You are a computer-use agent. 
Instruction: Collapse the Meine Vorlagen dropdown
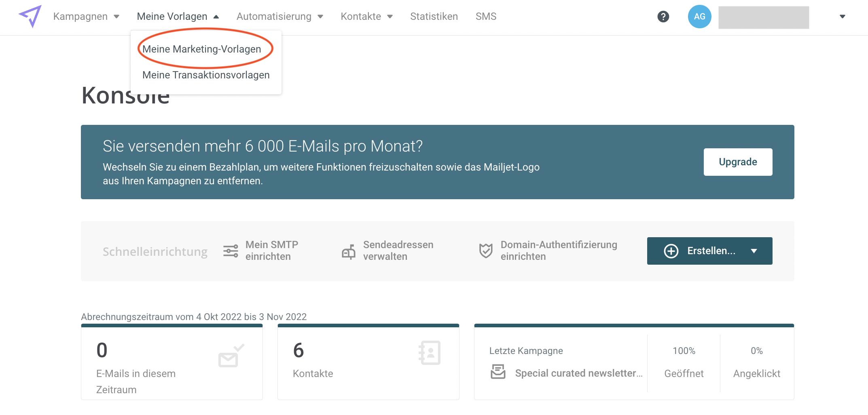(178, 17)
